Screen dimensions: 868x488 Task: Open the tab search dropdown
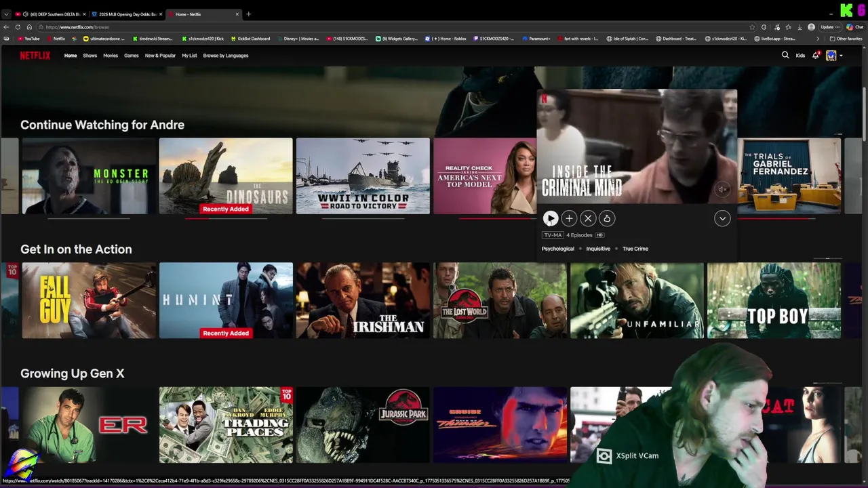[6, 14]
